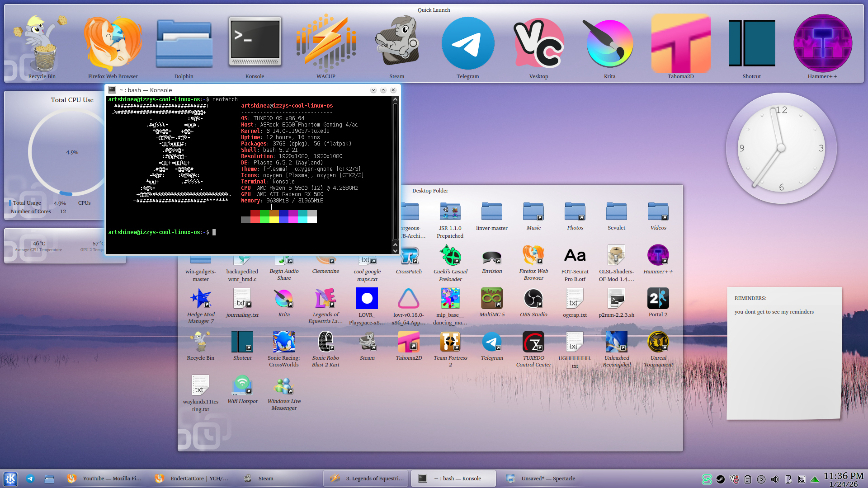Image resolution: width=868 pixels, height=488 pixels.
Task: Click Konsole scrollbar down arrow
Action: coord(395,251)
